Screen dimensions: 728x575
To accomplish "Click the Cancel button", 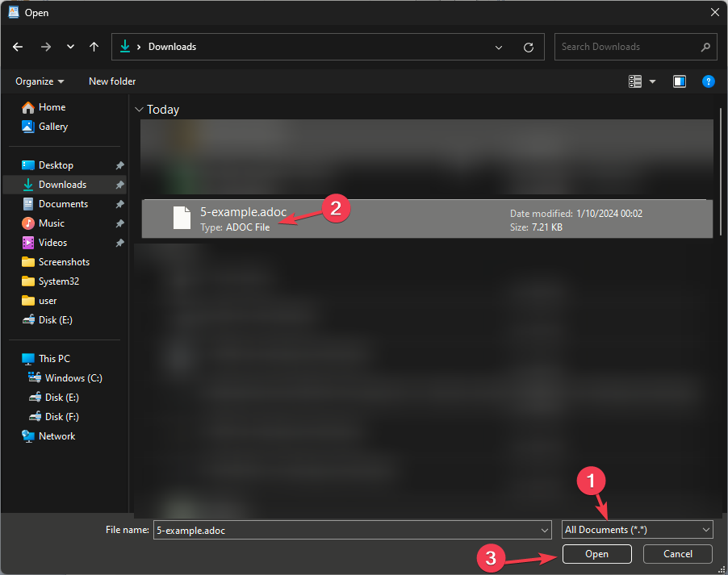I will click(x=677, y=554).
